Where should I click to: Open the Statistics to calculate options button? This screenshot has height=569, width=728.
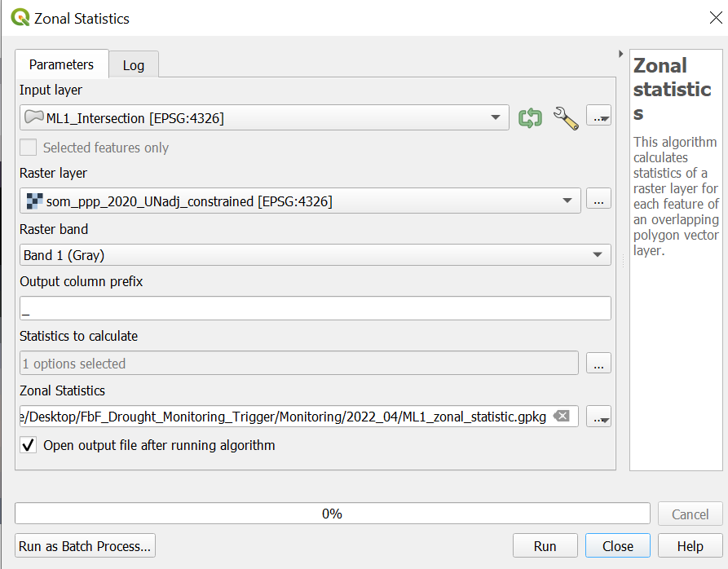(x=598, y=364)
